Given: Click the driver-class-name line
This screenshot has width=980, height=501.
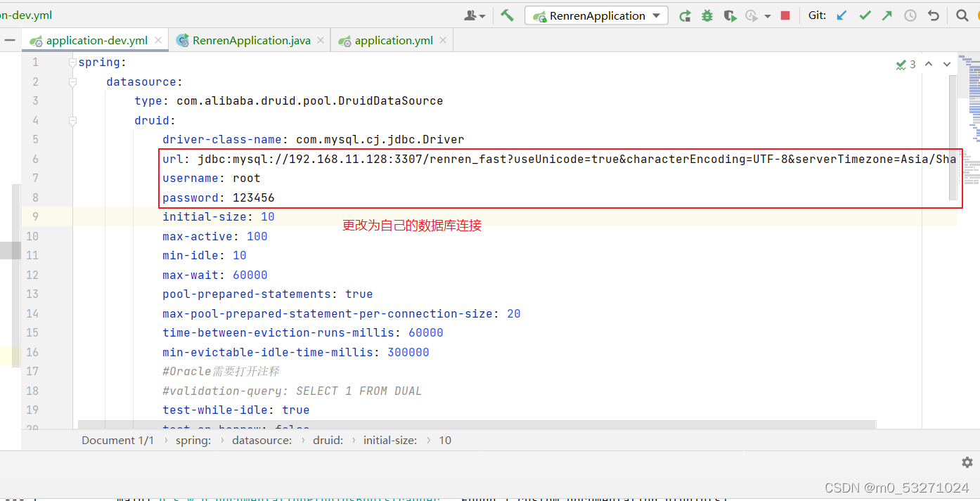Looking at the screenshot, I should click(x=313, y=139).
